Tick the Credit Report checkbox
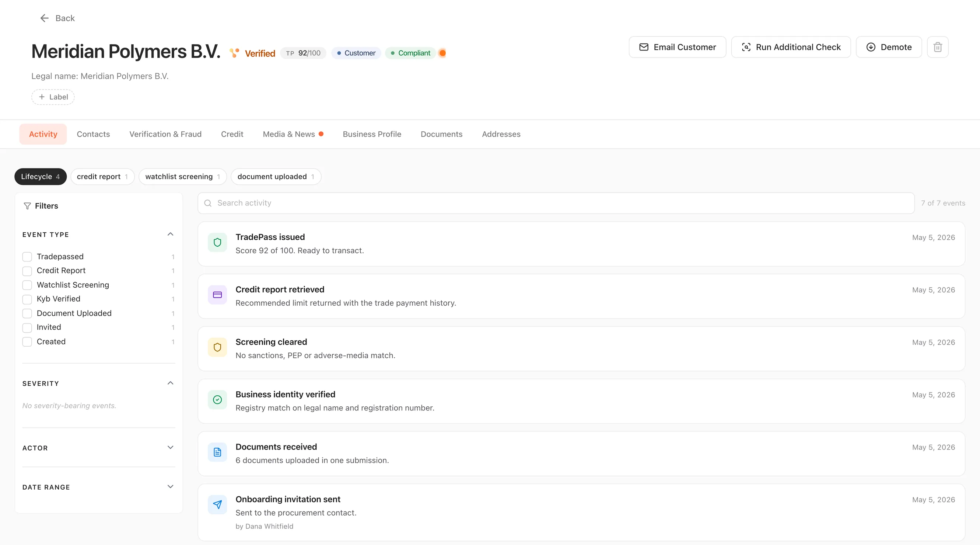This screenshot has width=980, height=545. click(27, 271)
